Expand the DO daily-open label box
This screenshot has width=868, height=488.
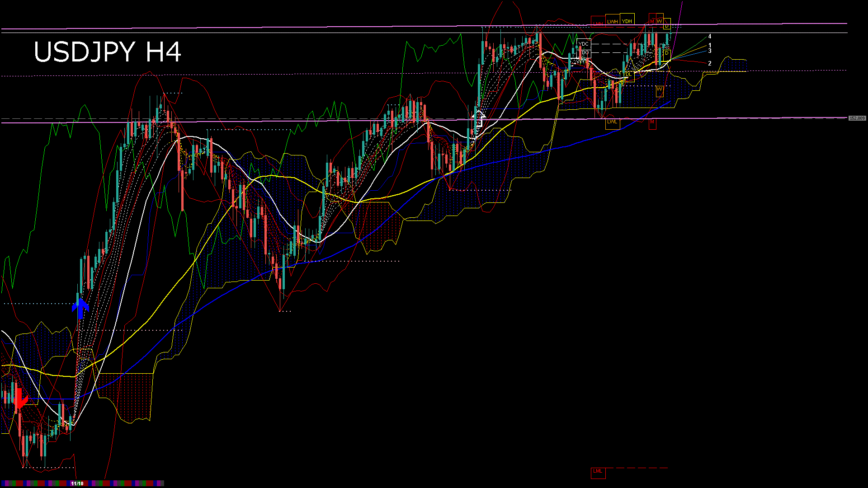(x=584, y=52)
